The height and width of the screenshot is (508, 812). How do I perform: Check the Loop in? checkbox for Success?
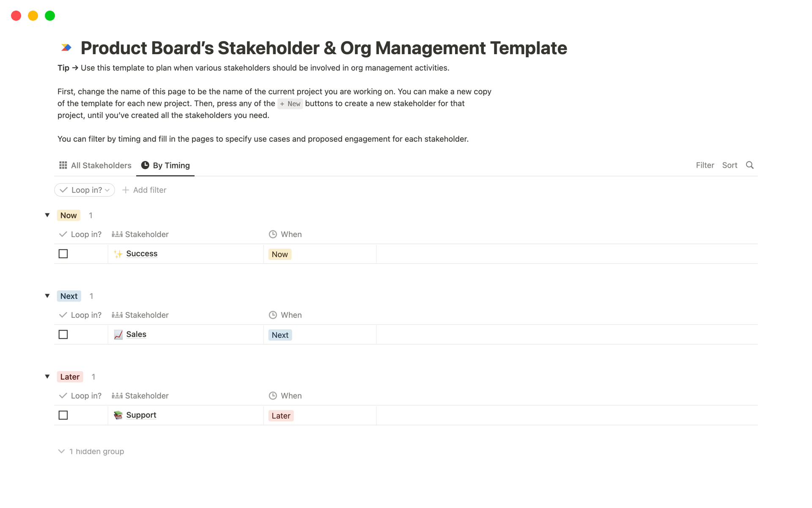(63, 254)
